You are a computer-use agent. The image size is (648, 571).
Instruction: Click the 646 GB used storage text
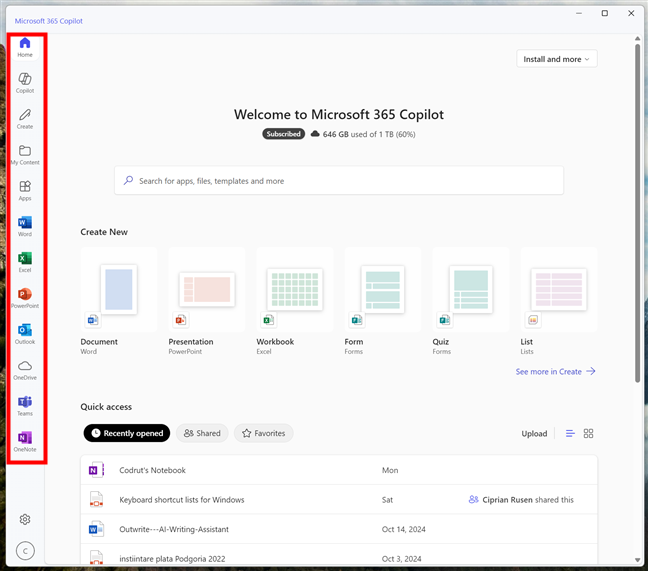tap(369, 134)
